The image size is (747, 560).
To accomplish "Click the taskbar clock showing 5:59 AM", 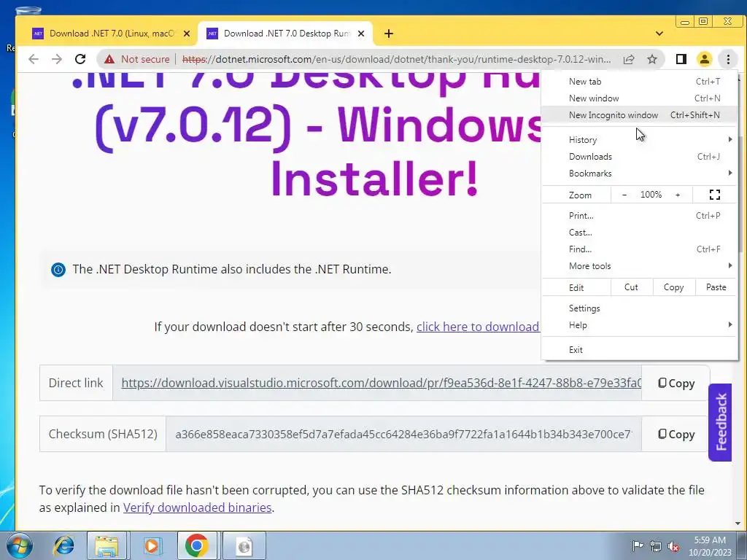I will click(x=710, y=546).
